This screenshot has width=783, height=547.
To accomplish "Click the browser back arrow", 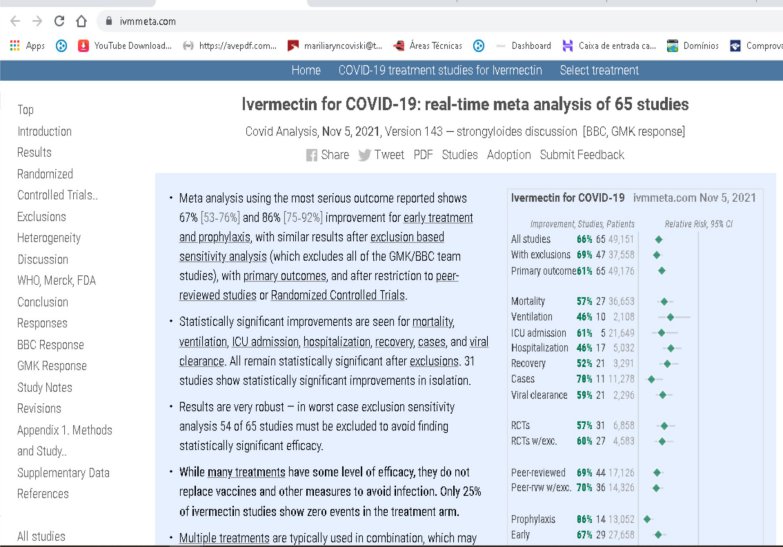I will coord(14,20).
